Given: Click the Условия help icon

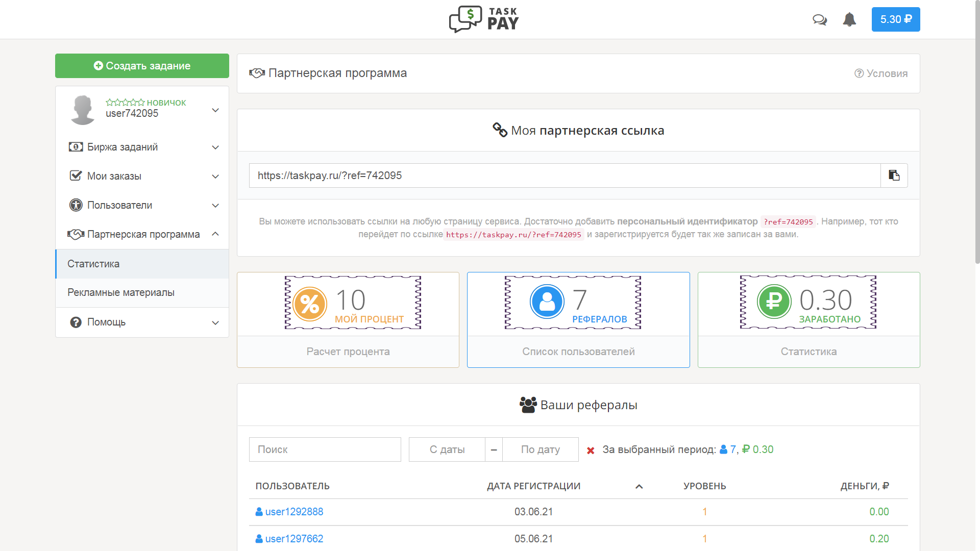Looking at the screenshot, I should [860, 73].
